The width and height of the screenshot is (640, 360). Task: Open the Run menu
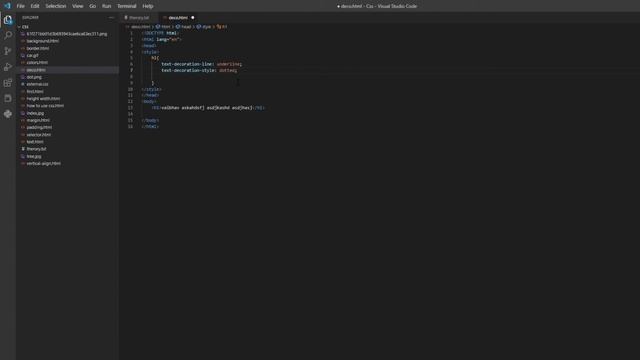click(107, 6)
